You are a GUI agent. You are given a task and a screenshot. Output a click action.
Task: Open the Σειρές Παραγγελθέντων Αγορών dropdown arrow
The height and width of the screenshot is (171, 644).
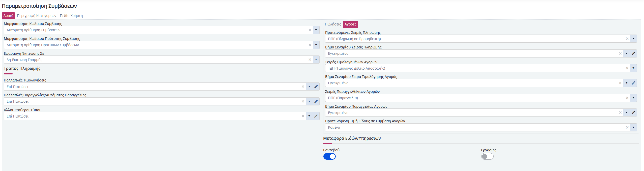[633, 98]
